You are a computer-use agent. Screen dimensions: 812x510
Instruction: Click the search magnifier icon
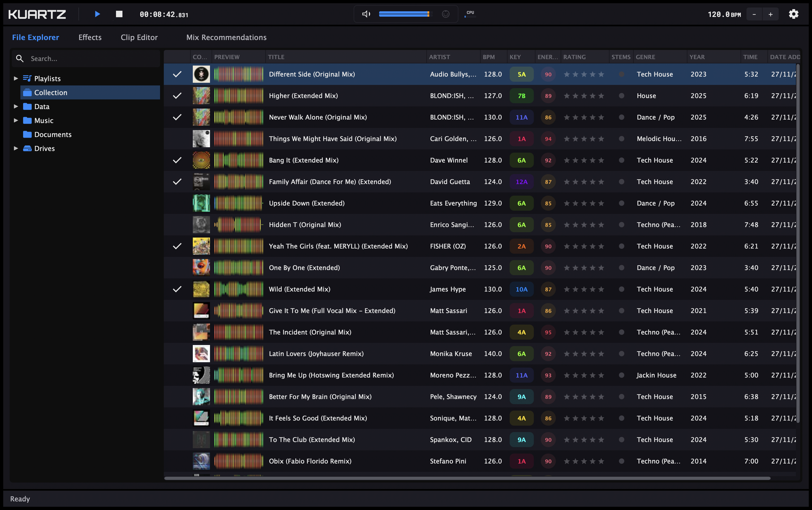20,58
